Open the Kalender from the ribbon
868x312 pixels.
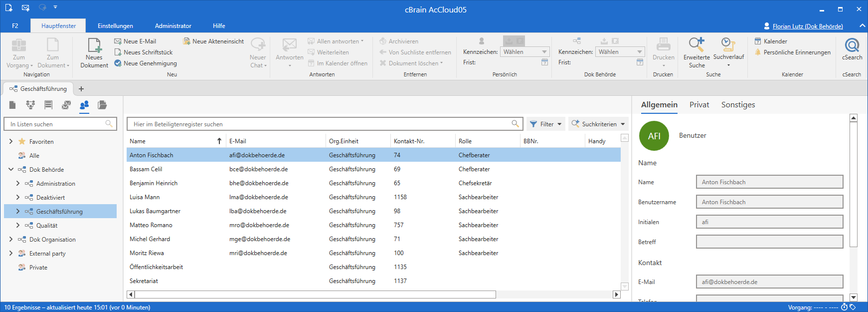[775, 41]
